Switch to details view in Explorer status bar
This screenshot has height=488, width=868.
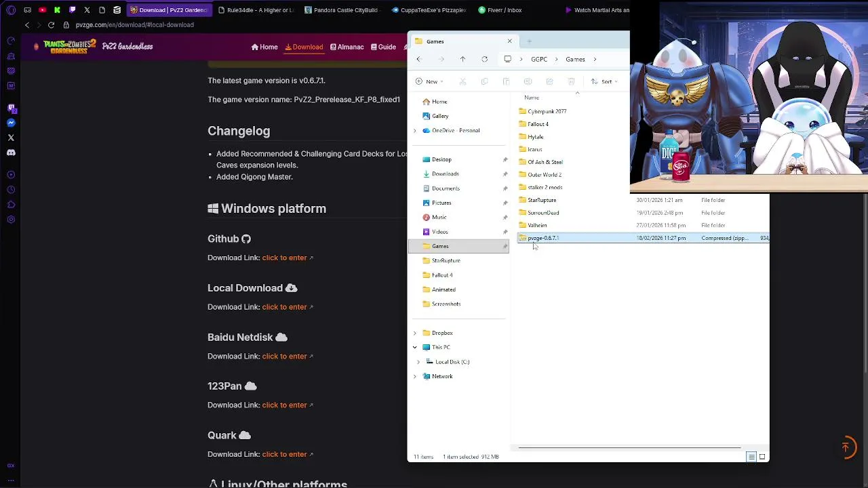pos(751,457)
